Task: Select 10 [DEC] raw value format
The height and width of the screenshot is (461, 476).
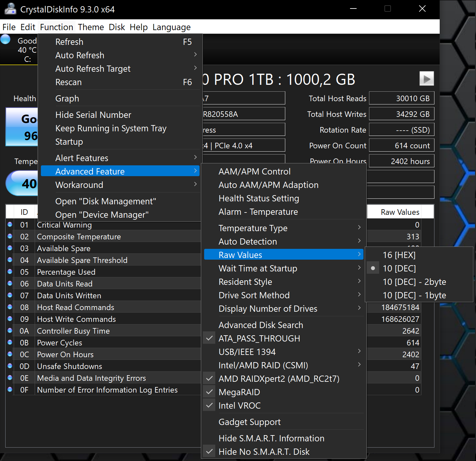Action: click(x=419, y=268)
